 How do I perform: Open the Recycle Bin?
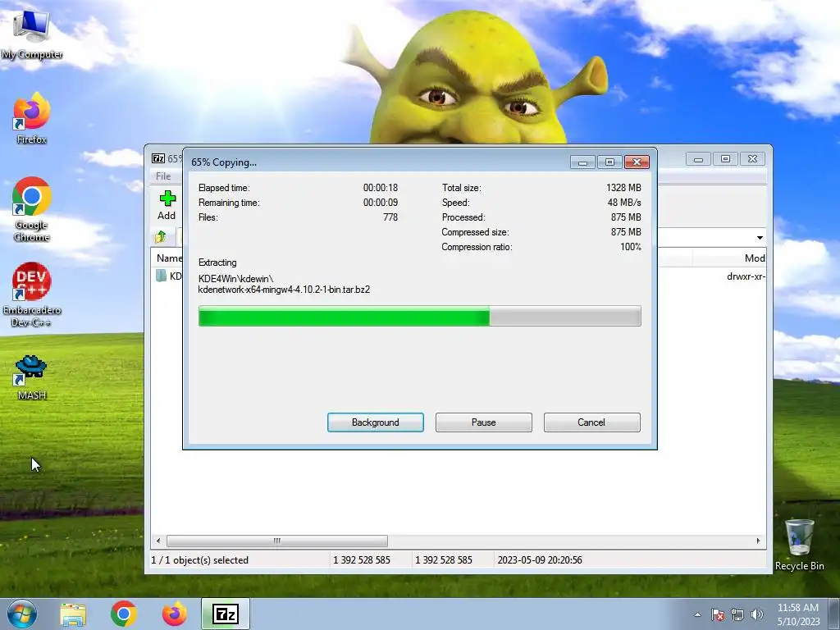point(799,545)
